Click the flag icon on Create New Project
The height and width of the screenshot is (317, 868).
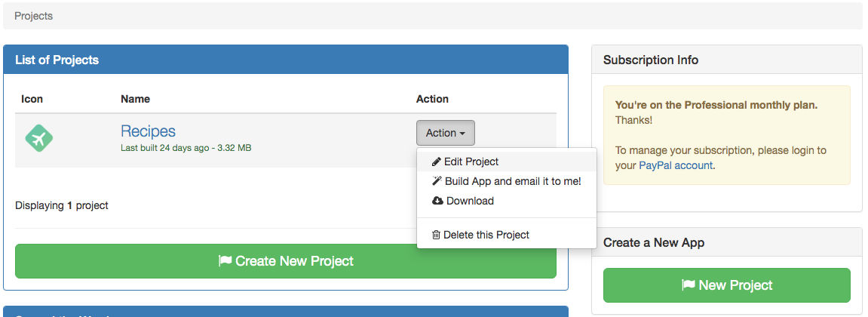(225, 261)
